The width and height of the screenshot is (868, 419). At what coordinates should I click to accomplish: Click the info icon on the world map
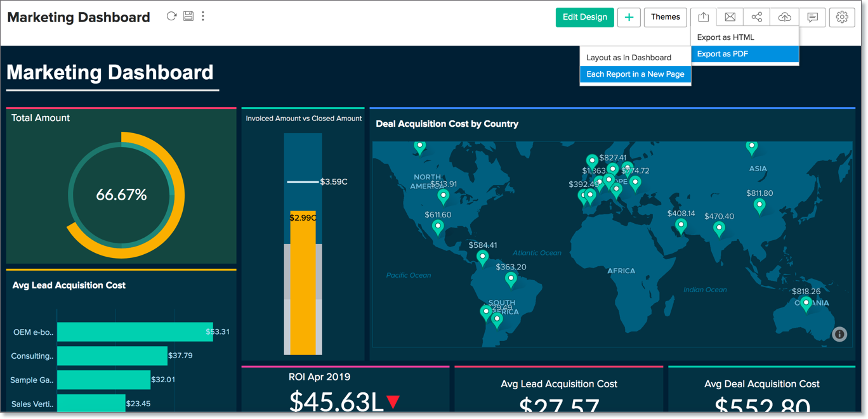[x=839, y=333]
